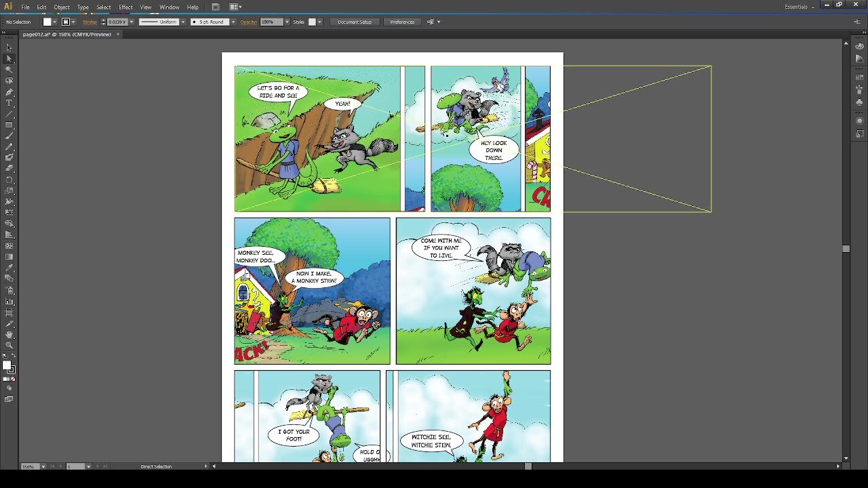Open the stroke weight dropdown

pyautogui.click(x=132, y=22)
